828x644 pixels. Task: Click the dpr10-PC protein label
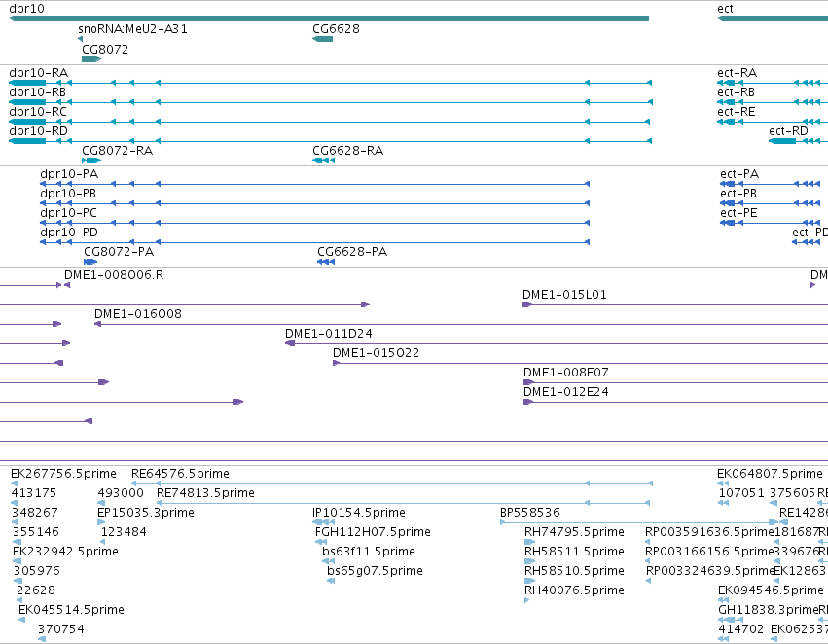click(69, 213)
